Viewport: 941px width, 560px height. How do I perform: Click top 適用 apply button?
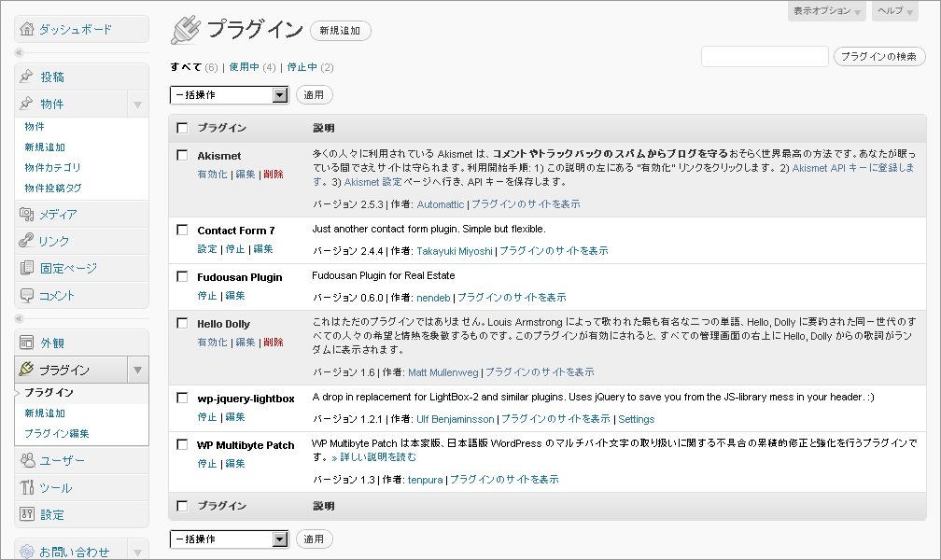pos(314,95)
